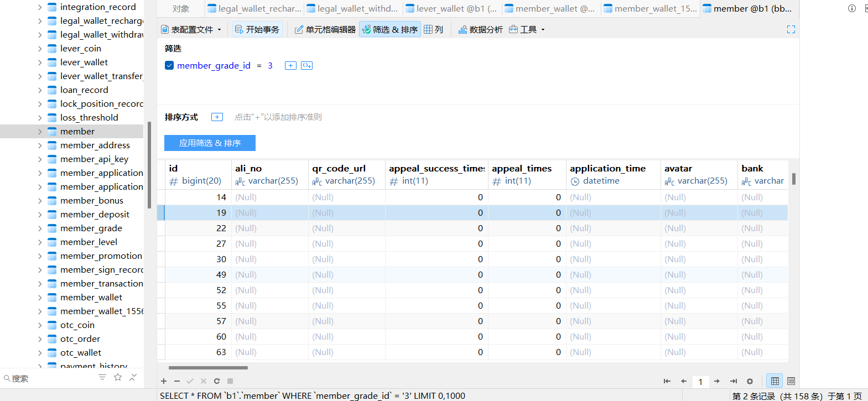Open the columns (列) chooser
The height and width of the screenshot is (401, 868).
pyautogui.click(x=434, y=29)
